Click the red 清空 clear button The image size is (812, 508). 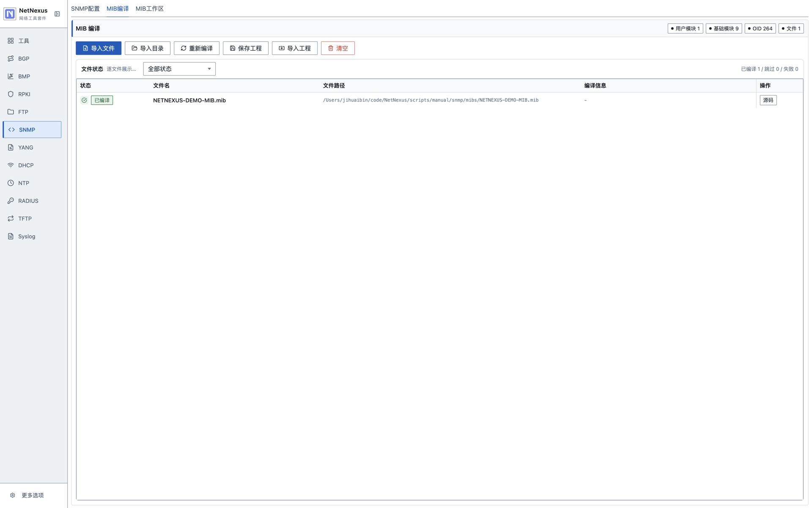338,48
